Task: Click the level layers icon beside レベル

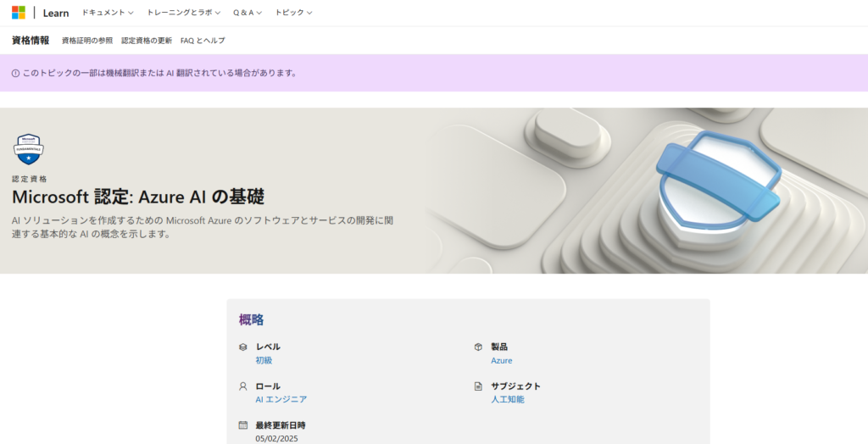Action: pyautogui.click(x=243, y=347)
